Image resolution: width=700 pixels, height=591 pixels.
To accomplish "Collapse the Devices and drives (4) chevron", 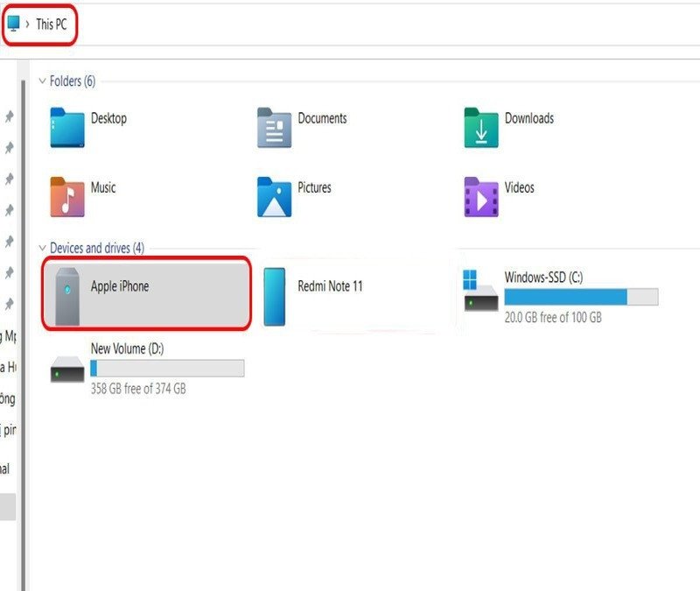I will [42, 248].
